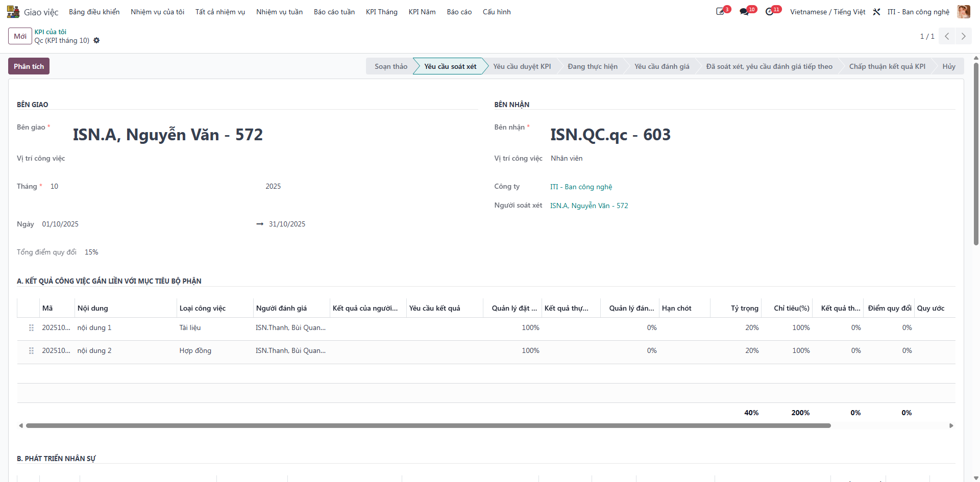980x482 pixels.
Task: Open the gear actions menu beside record title
Action: tap(96, 40)
